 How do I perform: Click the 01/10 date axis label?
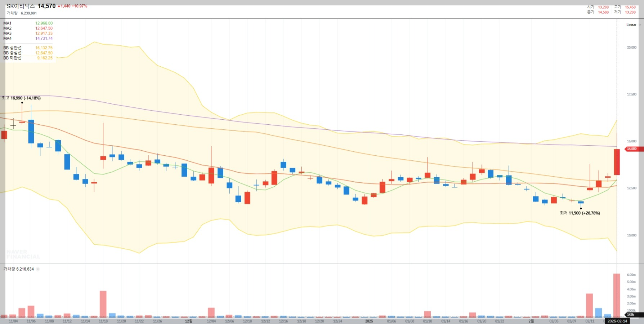click(428, 321)
